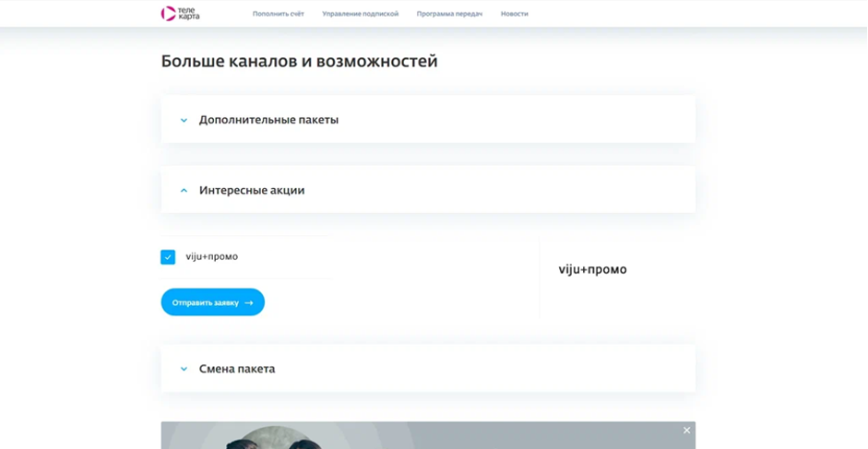Collapse the Интересные акции section chevron
The height and width of the screenshot is (449, 868).
pyautogui.click(x=184, y=191)
